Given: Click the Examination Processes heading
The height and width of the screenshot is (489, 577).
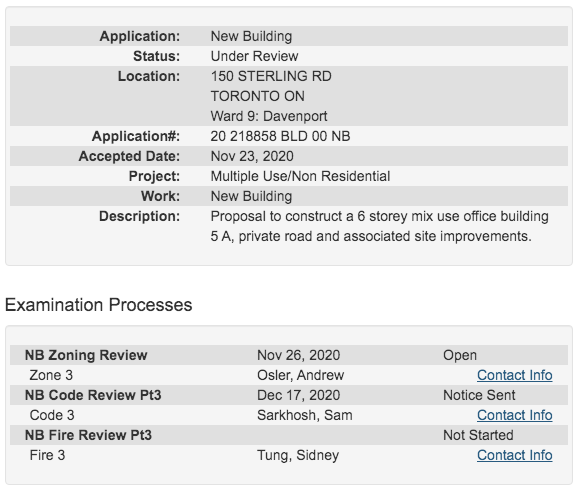Looking at the screenshot, I should pyautogui.click(x=99, y=305).
